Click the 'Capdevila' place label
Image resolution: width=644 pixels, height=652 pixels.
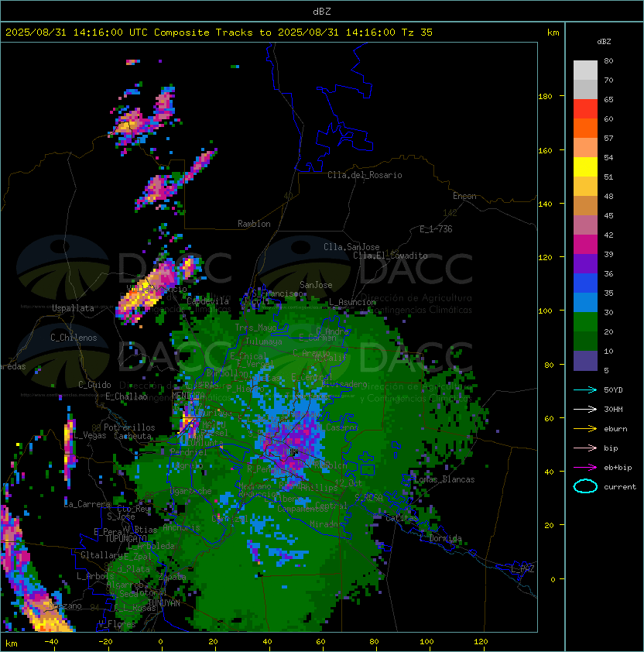click(208, 301)
